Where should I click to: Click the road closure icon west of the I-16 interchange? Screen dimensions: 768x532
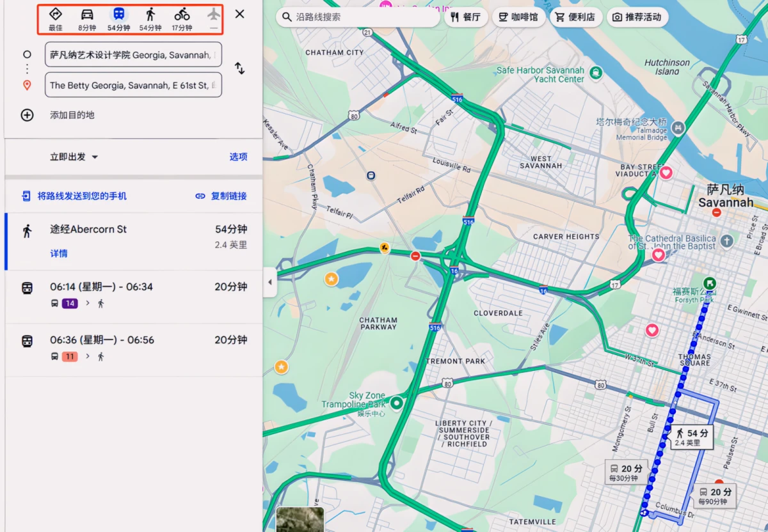415,256
